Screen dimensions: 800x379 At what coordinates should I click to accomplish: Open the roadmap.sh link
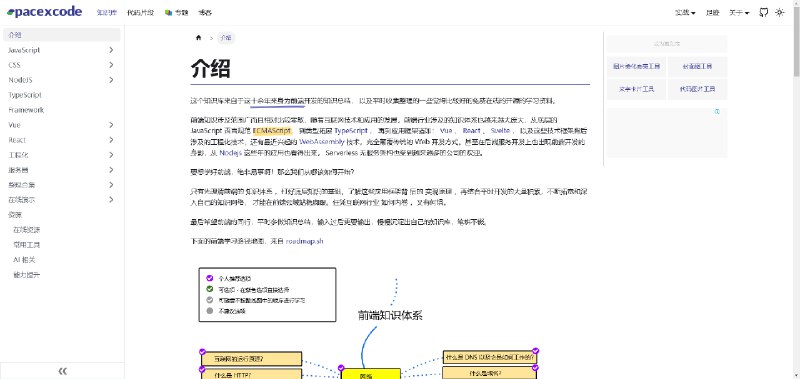[x=305, y=241]
